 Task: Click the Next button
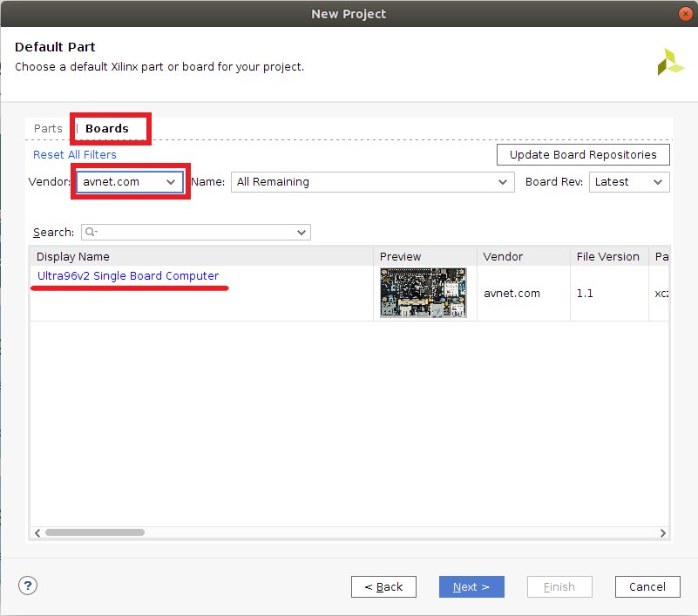coord(471,586)
